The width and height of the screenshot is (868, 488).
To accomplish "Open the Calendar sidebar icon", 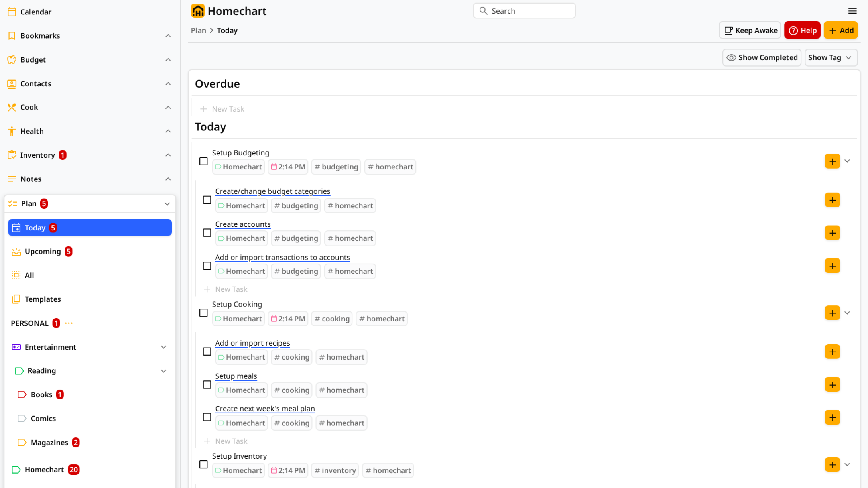I will coord(12,12).
